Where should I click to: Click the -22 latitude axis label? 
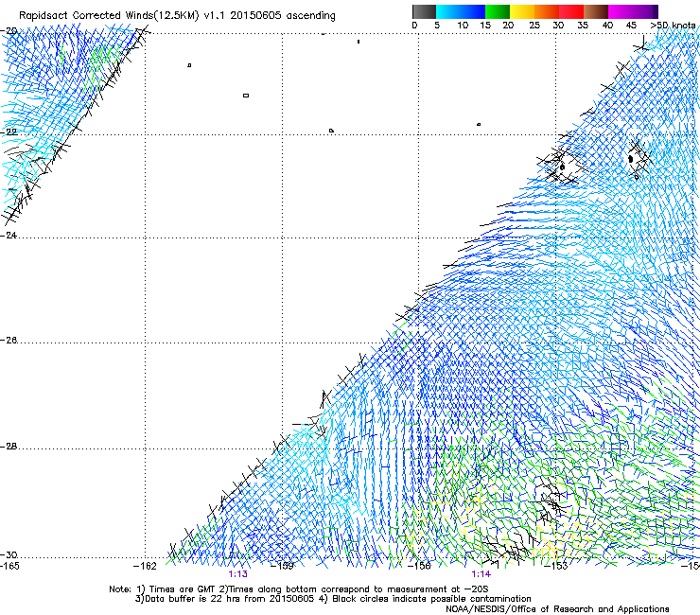click(9, 132)
